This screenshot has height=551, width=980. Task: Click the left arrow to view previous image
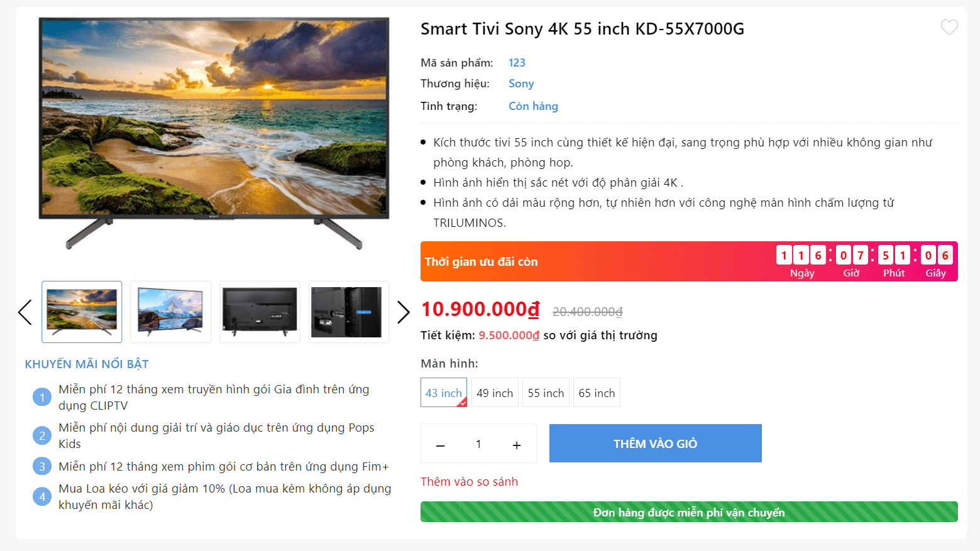click(x=25, y=312)
